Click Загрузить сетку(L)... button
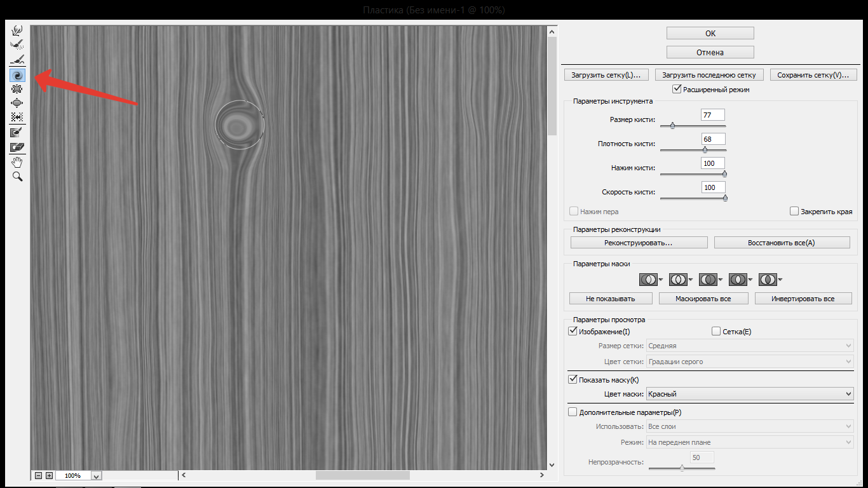Image resolution: width=868 pixels, height=488 pixels. [606, 75]
